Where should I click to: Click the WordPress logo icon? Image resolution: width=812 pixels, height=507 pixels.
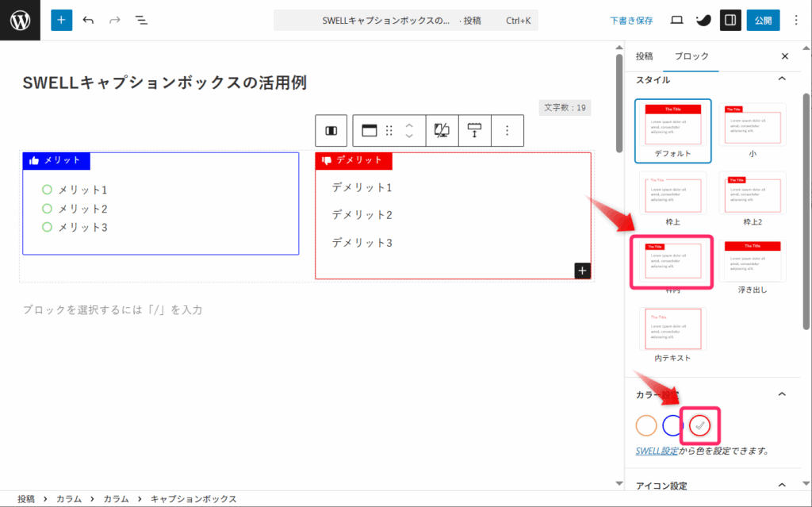pos(20,20)
